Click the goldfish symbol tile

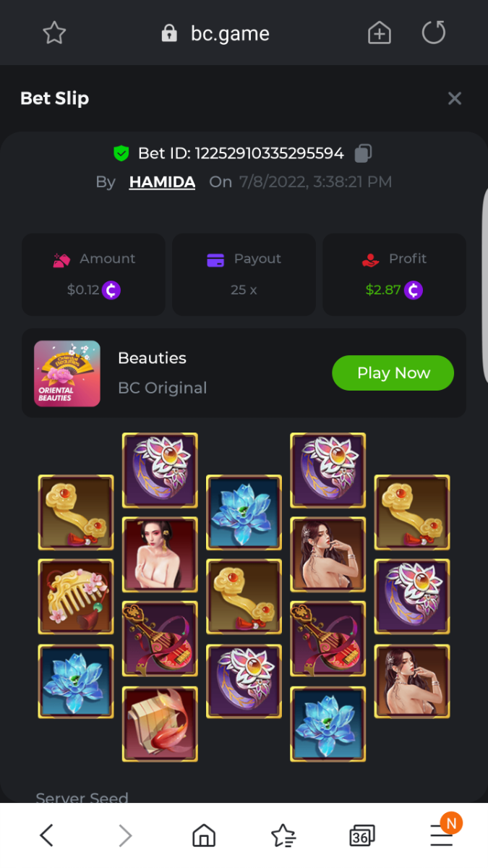click(x=160, y=724)
